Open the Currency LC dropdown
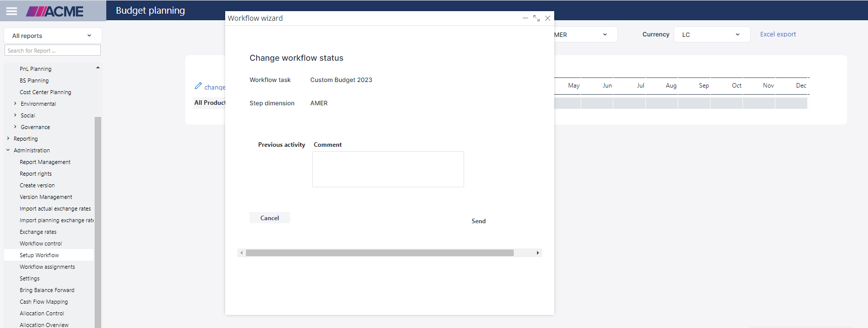 click(x=711, y=34)
